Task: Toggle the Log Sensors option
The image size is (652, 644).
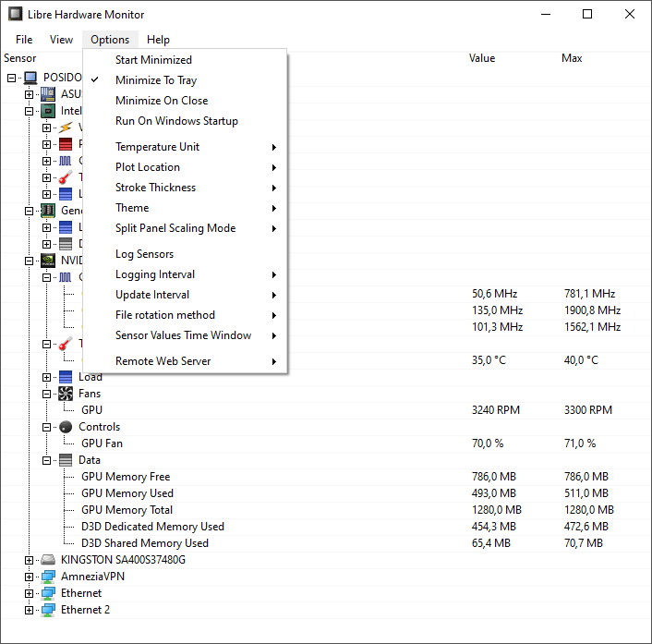Action: 185,254
